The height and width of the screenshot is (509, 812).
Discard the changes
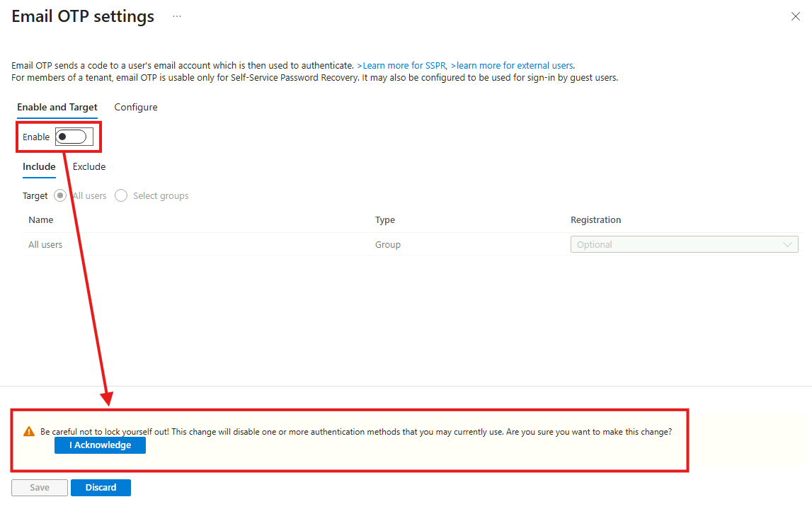101,488
